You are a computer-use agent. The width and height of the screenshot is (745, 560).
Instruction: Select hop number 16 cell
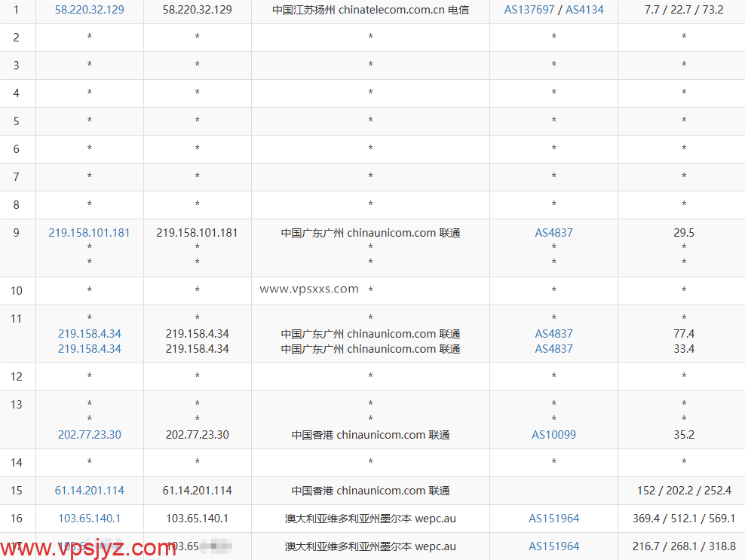17,519
